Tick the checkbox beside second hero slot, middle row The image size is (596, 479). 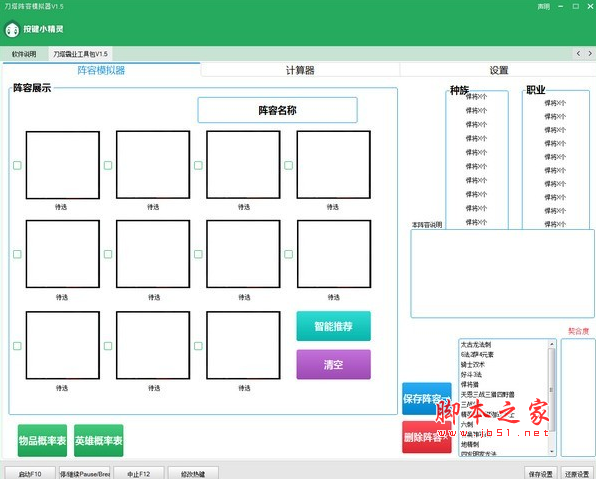pyautogui.click(x=108, y=254)
